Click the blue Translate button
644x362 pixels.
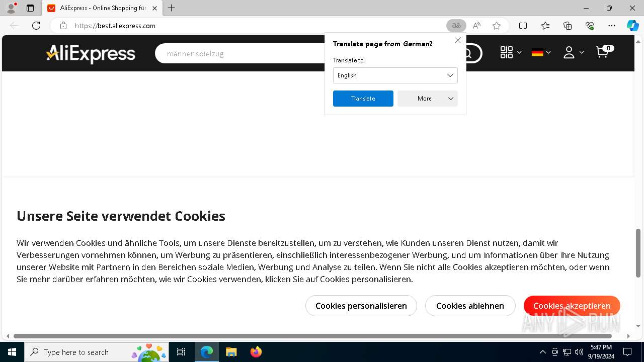coord(363,99)
